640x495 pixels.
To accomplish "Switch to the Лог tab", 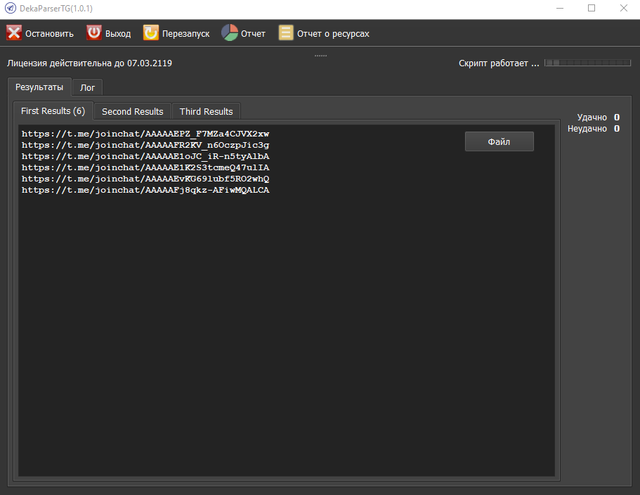I will [x=88, y=87].
